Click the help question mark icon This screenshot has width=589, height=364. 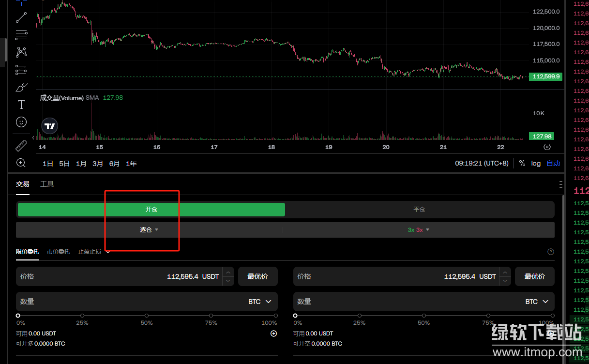[x=550, y=252]
